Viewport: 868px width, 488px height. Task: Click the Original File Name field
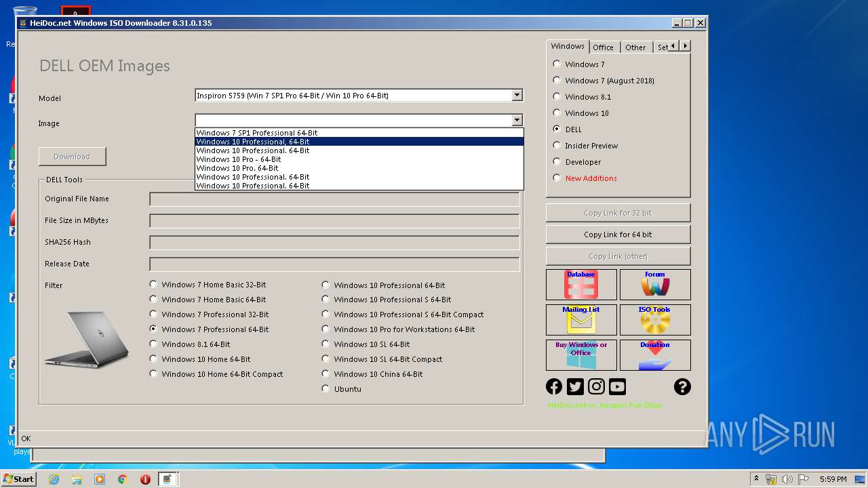[x=334, y=199]
